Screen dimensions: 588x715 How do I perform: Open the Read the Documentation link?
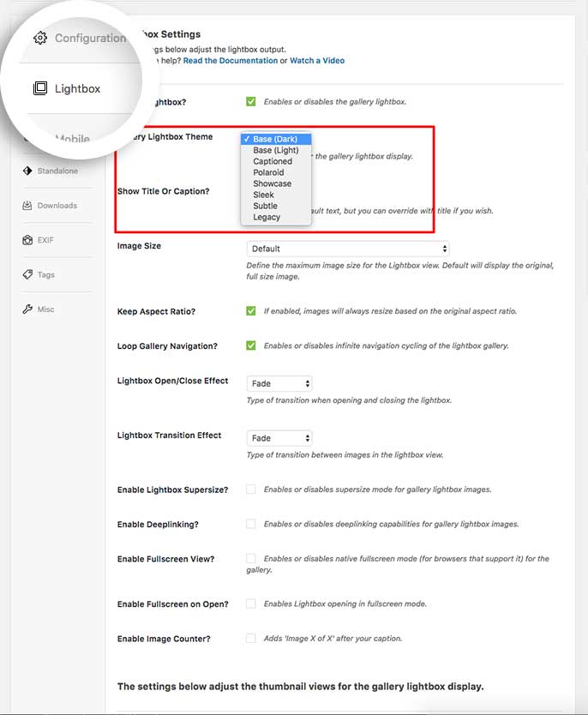(230, 61)
